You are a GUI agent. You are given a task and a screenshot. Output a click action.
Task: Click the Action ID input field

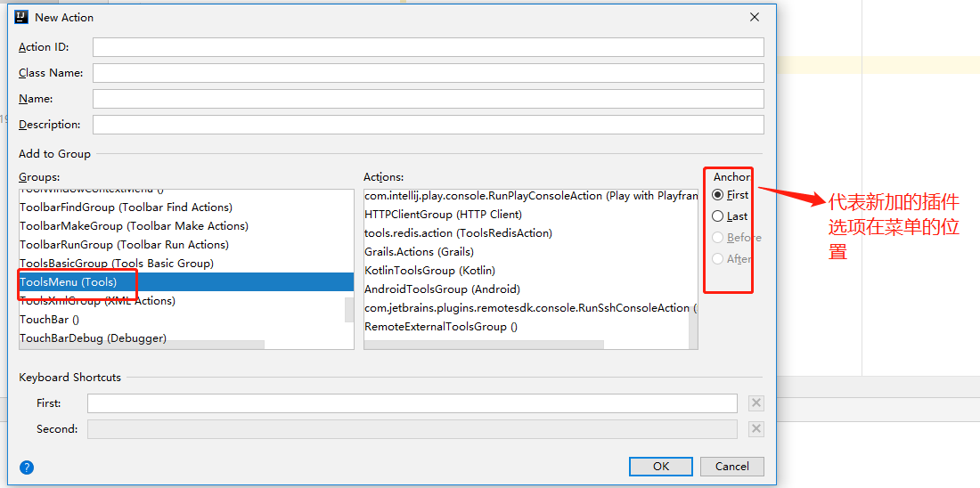point(429,47)
